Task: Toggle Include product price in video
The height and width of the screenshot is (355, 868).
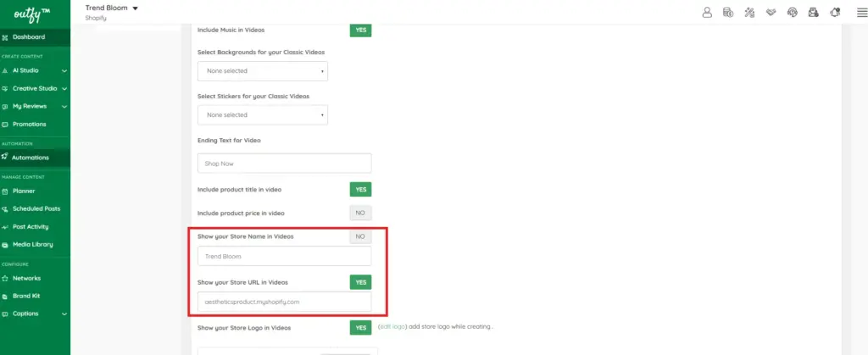Action: (360, 213)
